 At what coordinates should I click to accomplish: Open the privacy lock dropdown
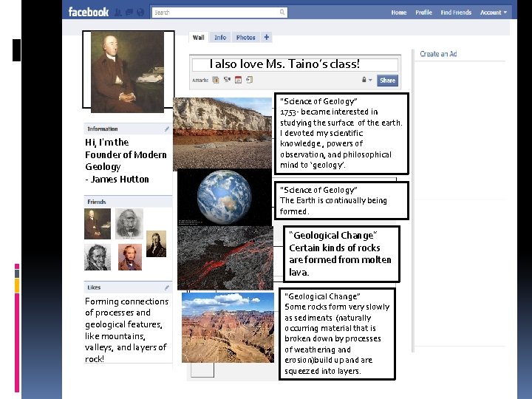click(366, 80)
